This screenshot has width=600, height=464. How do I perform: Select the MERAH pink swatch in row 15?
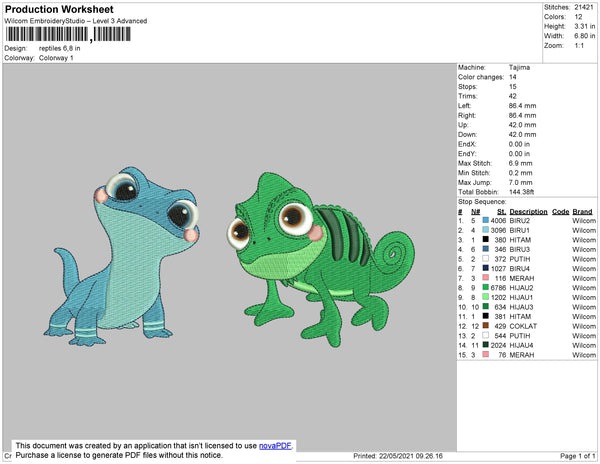pos(486,355)
